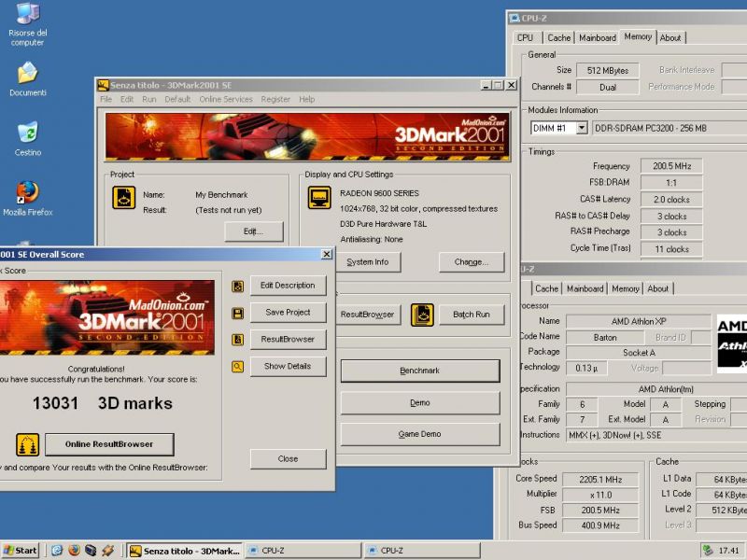Click the Online ResultBrowser button
This screenshot has height=560, width=747.
pyautogui.click(x=110, y=444)
